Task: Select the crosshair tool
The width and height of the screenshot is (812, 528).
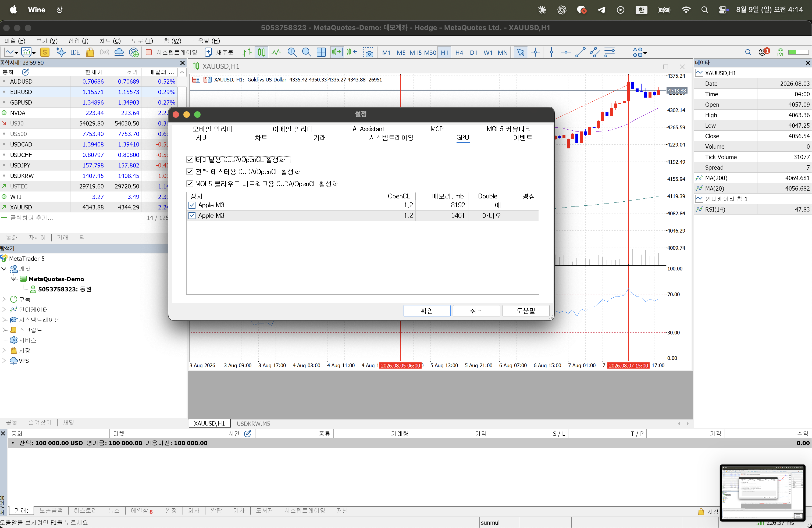Action: [x=535, y=52]
